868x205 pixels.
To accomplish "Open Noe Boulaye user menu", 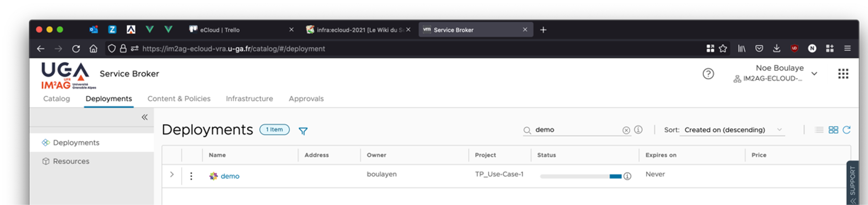I will coord(814,73).
